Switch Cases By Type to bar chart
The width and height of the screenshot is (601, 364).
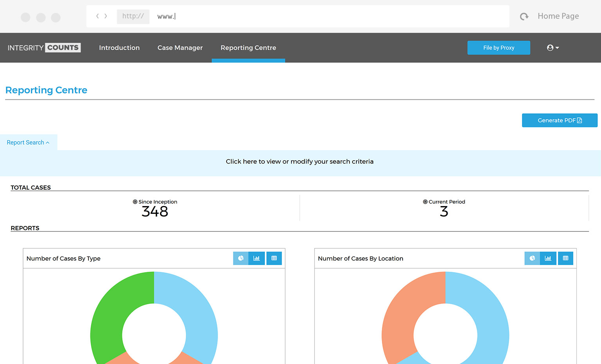pyautogui.click(x=257, y=258)
